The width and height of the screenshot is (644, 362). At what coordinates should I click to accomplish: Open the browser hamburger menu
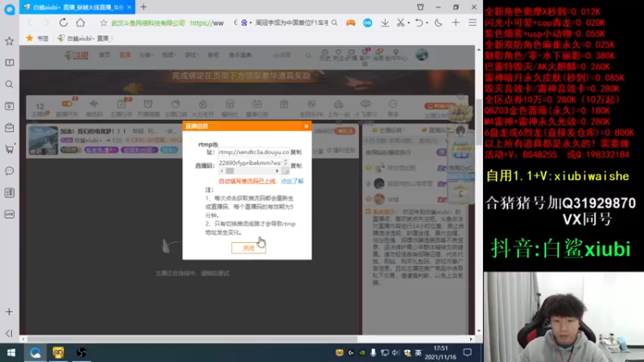(473, 23)
